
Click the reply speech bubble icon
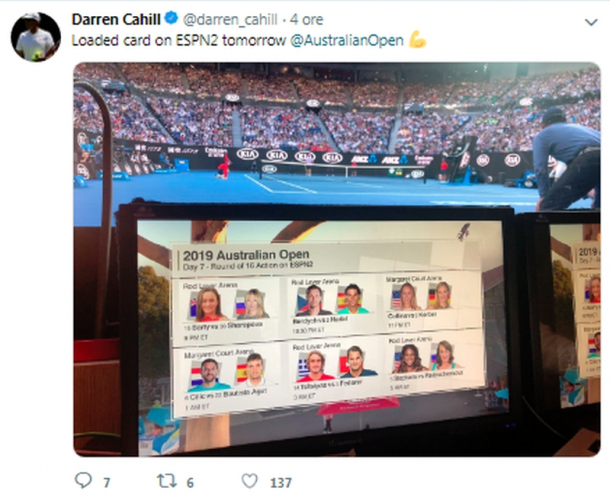tap(83, 480)
